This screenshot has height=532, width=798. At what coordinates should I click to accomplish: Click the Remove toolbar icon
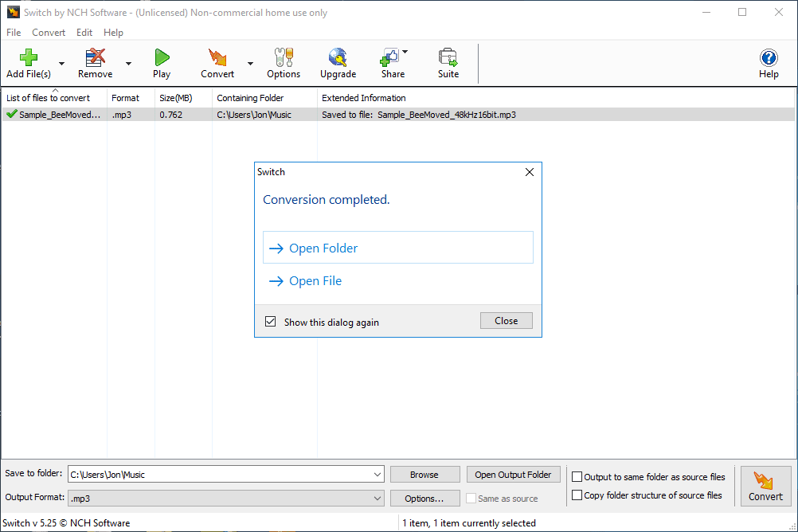pyautogui.click(x=96, y=57)
